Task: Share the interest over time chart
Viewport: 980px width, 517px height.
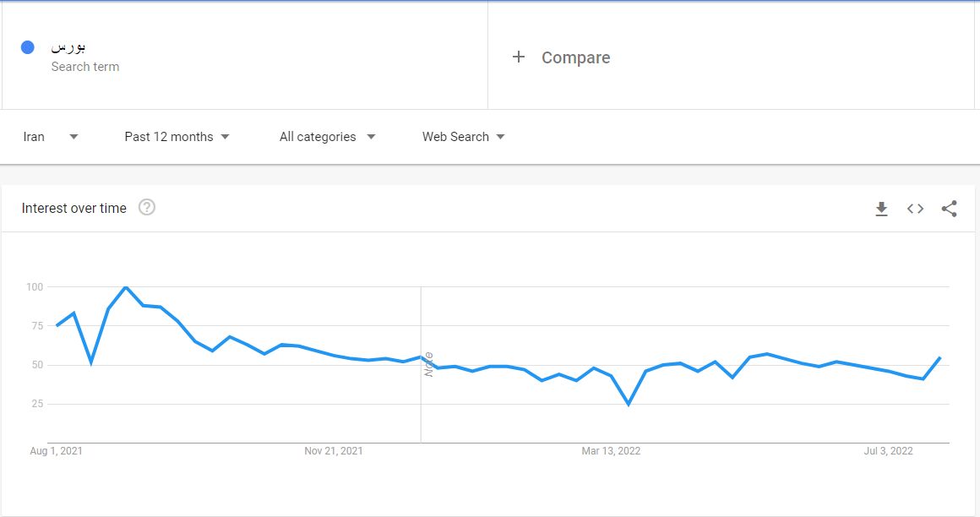Action: coord(949,209)
